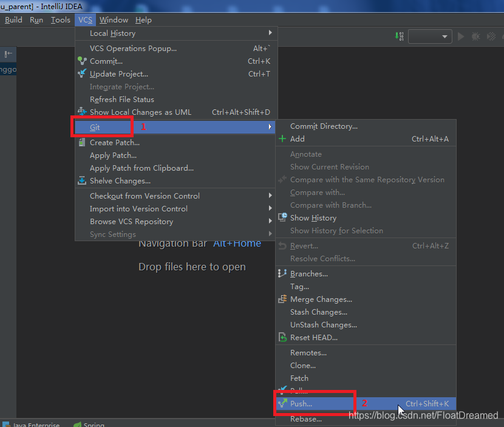Open the Window menu

click(x=114, y=20)
